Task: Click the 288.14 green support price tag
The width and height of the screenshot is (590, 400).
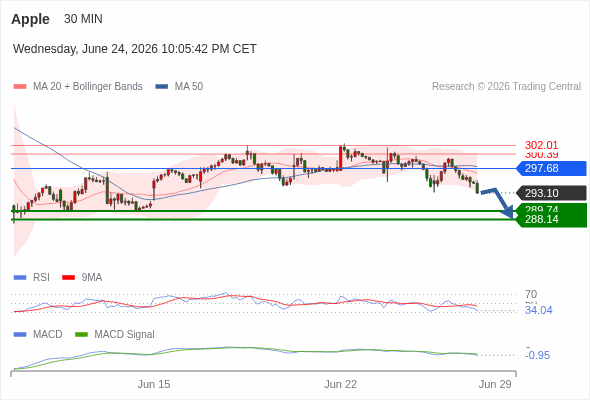Action: click(551, 219)
